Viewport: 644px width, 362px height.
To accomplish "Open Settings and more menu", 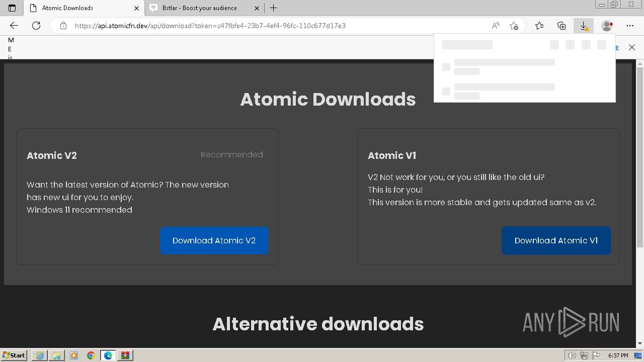I will click(x=630, y=26).
